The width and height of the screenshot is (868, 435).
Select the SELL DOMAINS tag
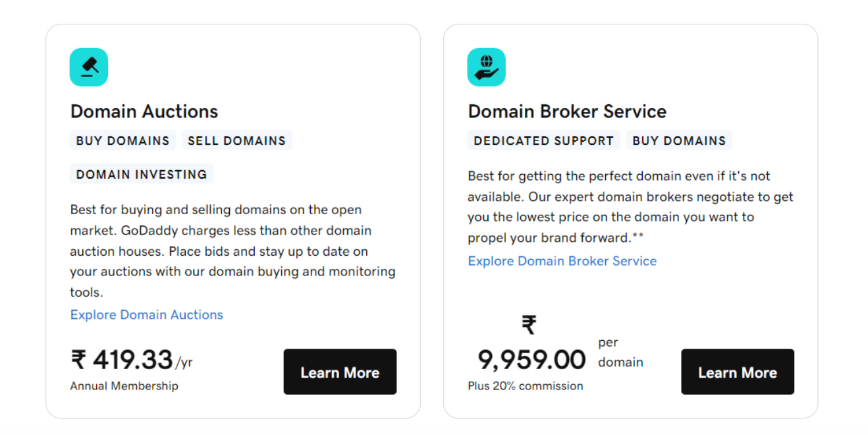click(x=236, y=140)
